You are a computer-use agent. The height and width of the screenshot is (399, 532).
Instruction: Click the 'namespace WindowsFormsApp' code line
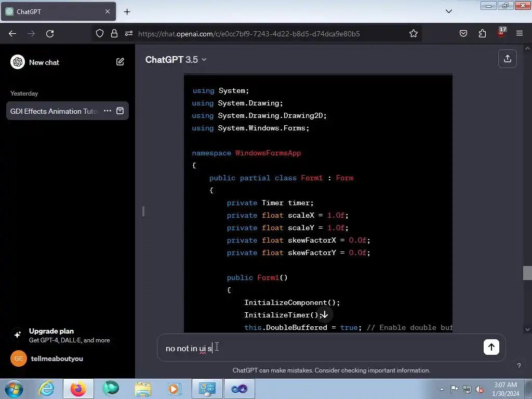tap(246, 153)
